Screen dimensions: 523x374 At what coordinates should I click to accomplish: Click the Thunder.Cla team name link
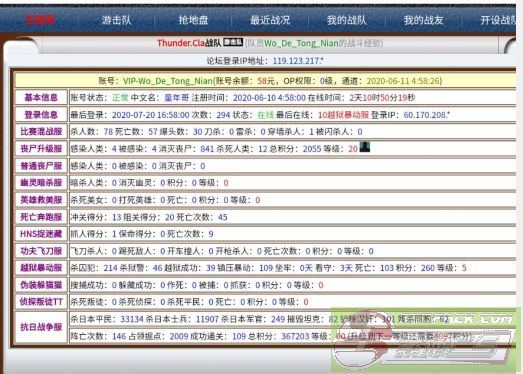click(180, 43)
